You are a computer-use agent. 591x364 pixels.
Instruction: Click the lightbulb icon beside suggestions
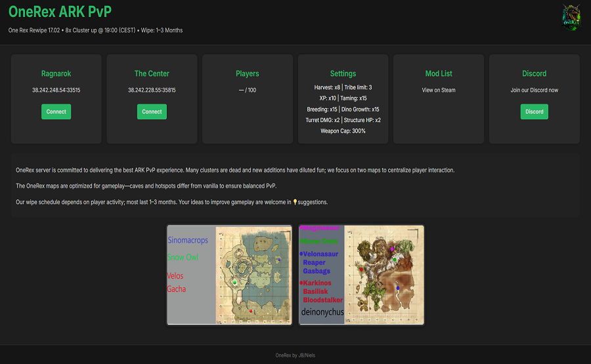[295, 202]
